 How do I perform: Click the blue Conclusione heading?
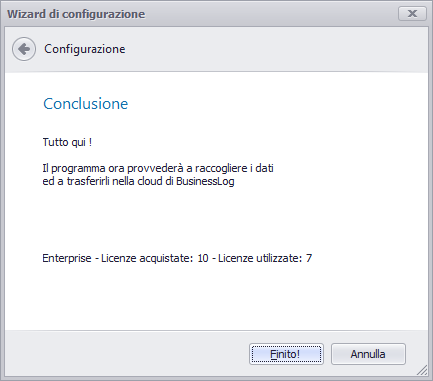point(86,104)
